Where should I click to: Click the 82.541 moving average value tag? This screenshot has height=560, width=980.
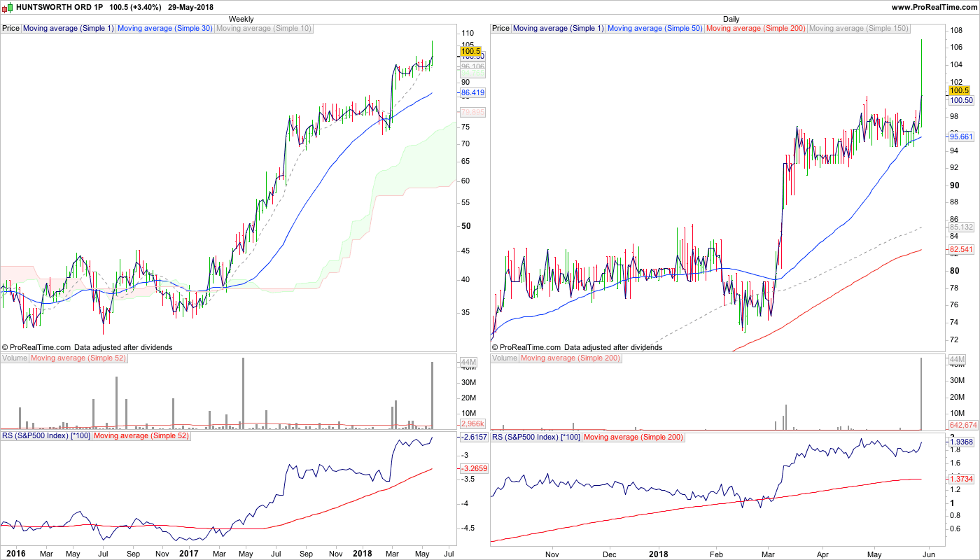click(x=961, y=249)
